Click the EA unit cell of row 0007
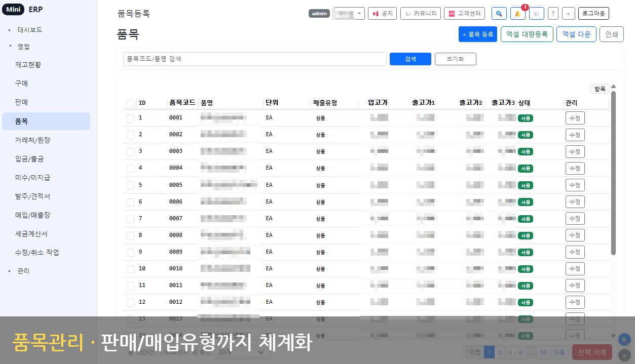This screenshot has width=635, height=364. point(269,218)
